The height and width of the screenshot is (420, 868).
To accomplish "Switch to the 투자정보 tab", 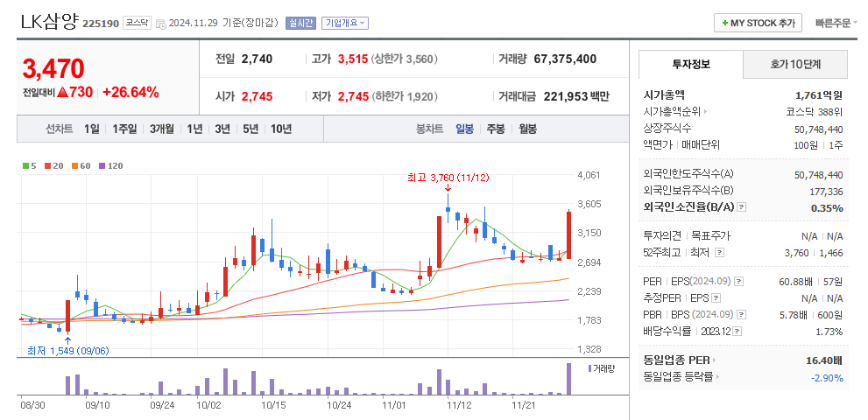I will 691,64.
